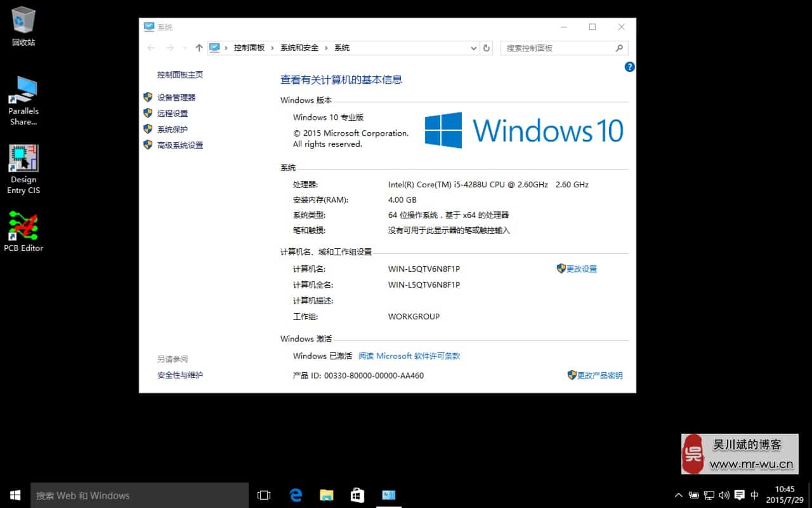
Task: Open 设备管理器 (Device Manager) link
Action: [176, 97]
